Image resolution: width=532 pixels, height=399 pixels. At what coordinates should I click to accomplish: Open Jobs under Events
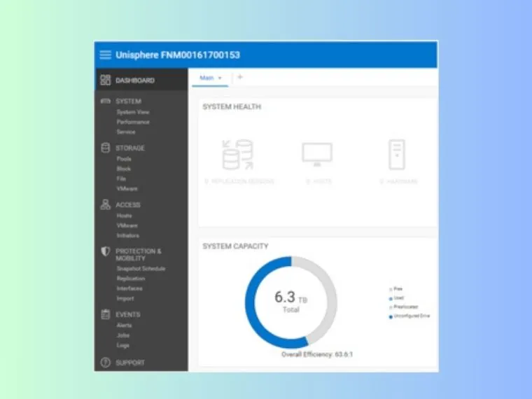point(123,335)
